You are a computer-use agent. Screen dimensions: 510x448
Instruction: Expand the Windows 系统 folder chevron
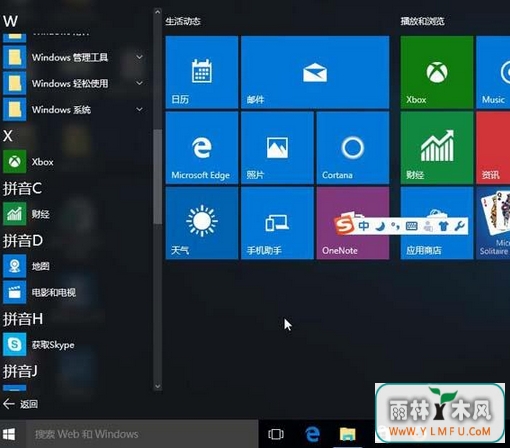point(139,109)
